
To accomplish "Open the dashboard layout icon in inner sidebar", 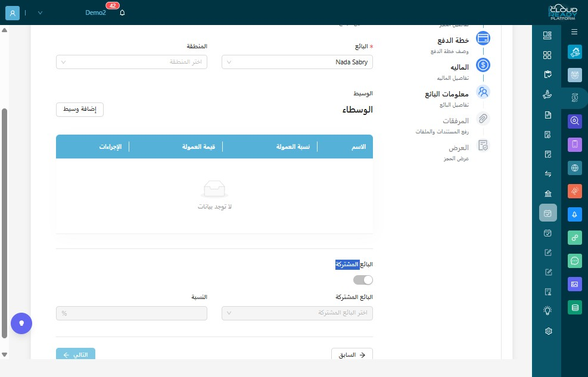I will tap(547, 35).
